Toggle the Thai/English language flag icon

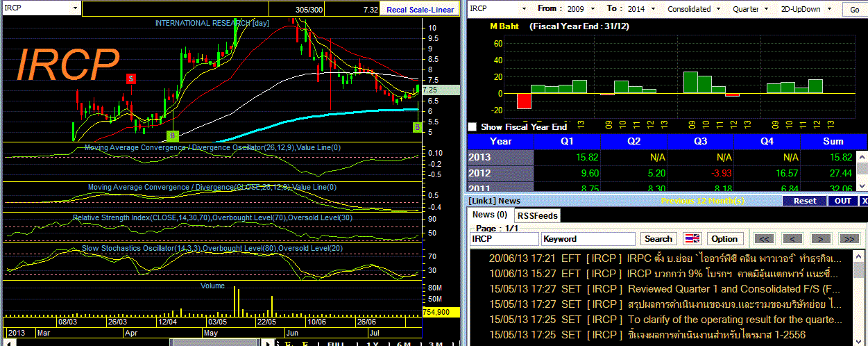(x=692, y=238)
